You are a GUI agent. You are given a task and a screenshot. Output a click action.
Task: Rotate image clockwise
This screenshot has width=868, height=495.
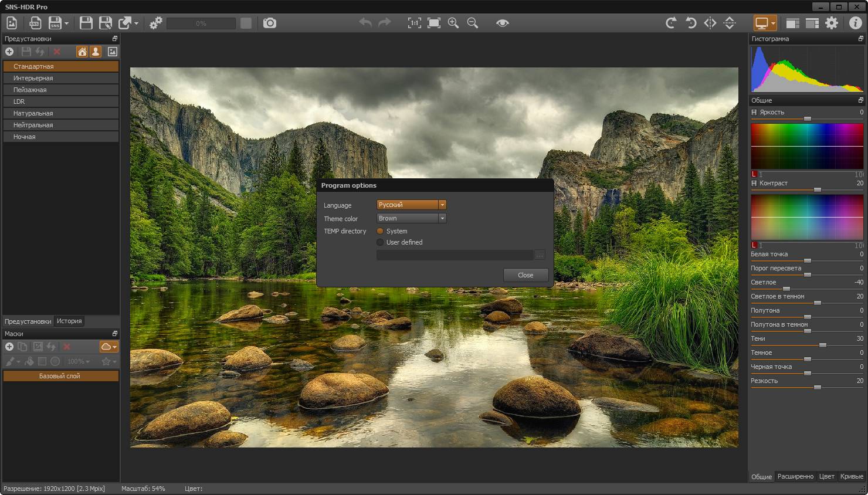click(x=672, y=23)
